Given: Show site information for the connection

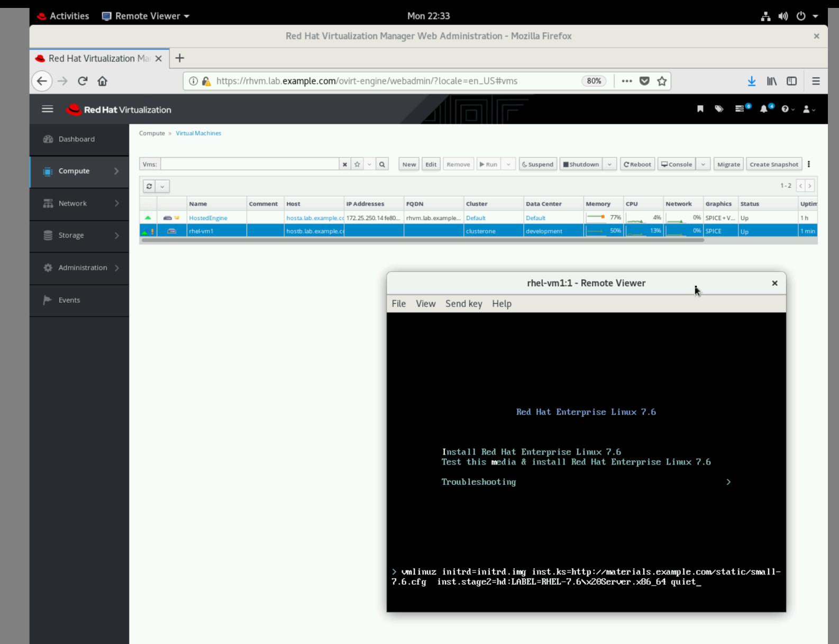Looking at the screenshot, I should coord(194,81).
